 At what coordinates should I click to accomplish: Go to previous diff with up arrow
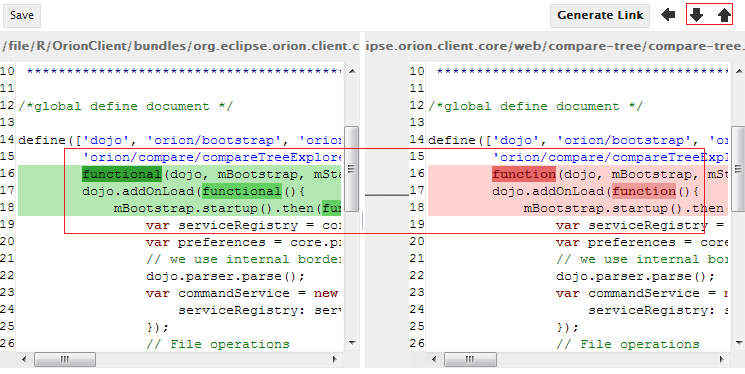point(724,15)
